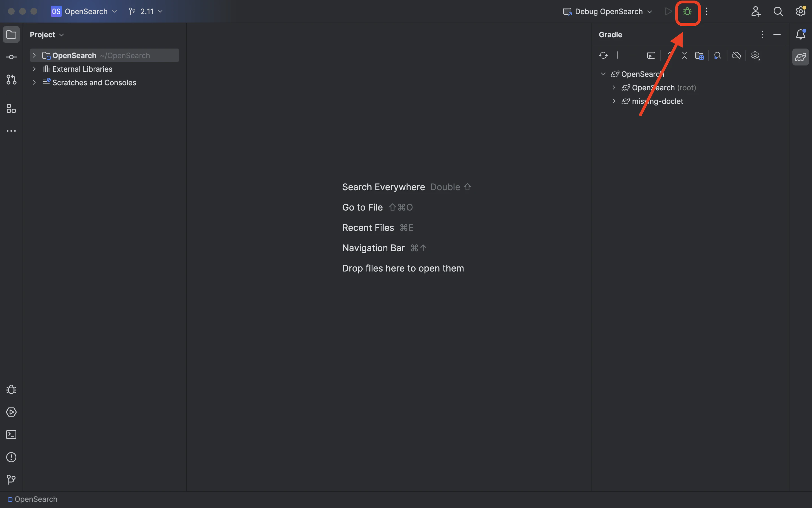Screen dimensions: 812x508
Task: Select OpenSearch (root) in Gradle tree
Action: click(x=664, y=88)
